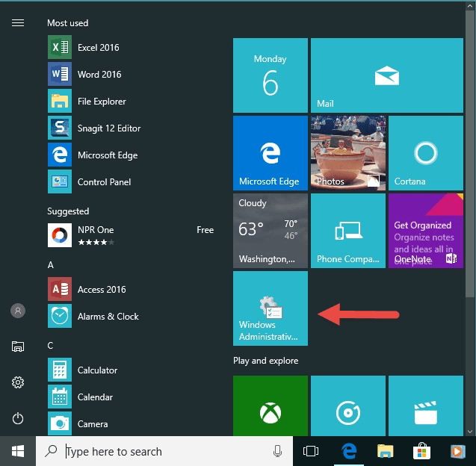
Task: Open Windows Administrative Tools tile
Action: [x=271, y=308]
